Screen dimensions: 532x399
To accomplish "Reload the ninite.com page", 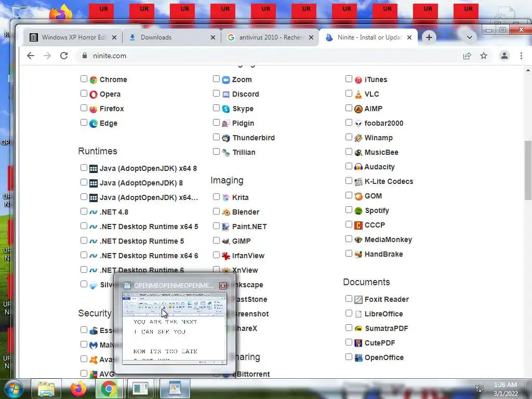I will [64, 56].
